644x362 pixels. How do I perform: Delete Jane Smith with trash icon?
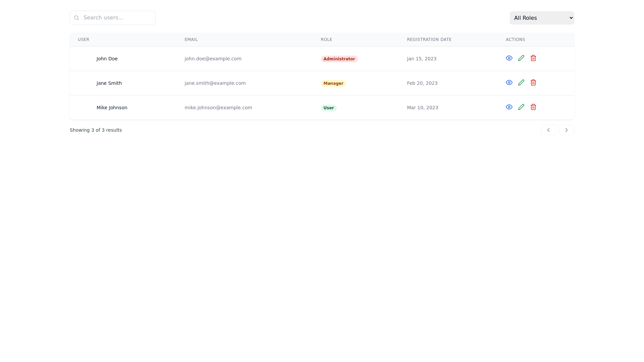(x=533, y=82)
